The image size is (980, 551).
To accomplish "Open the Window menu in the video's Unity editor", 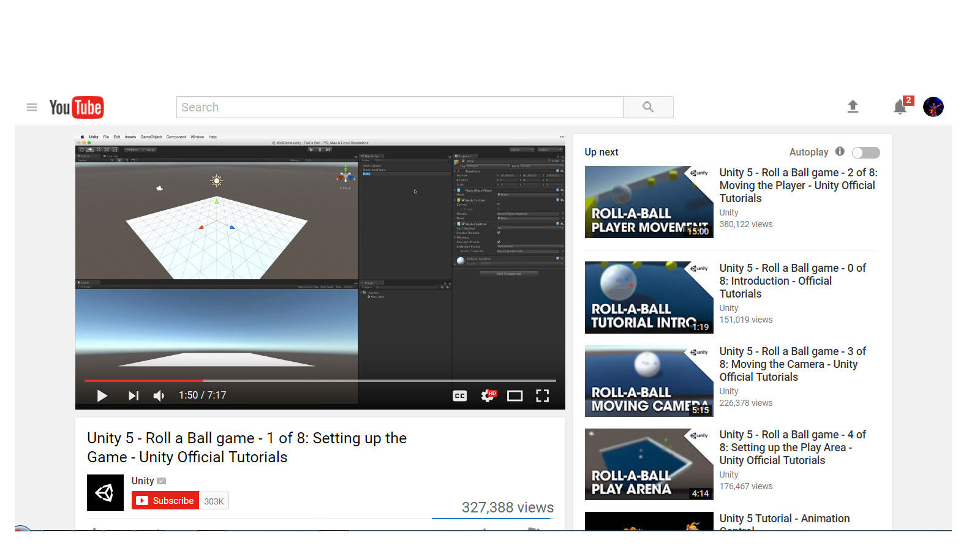I will (x=197, y=137).
